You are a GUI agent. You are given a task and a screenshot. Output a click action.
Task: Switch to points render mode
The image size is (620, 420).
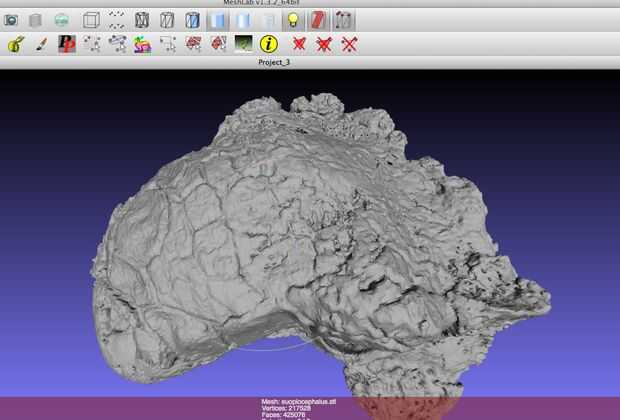[x=117, y=19]
